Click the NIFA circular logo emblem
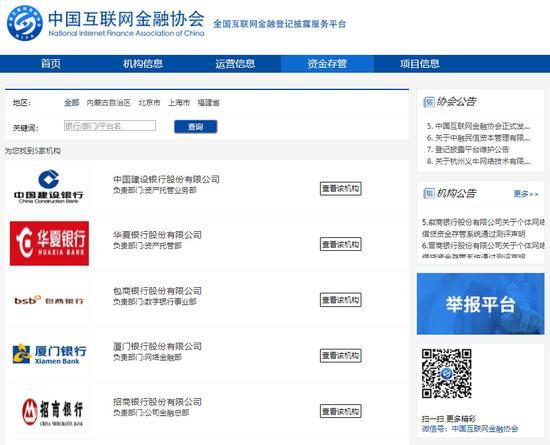 point(25,23)
